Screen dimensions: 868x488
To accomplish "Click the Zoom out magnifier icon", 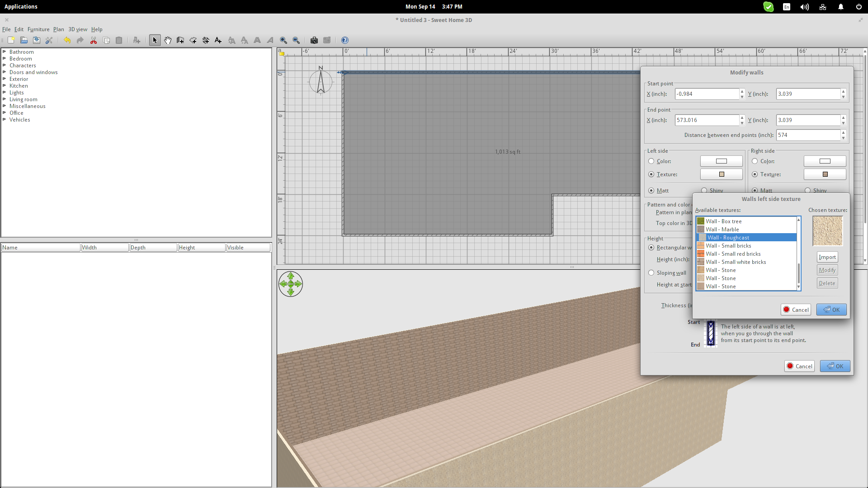I will [x=296, y=40].
